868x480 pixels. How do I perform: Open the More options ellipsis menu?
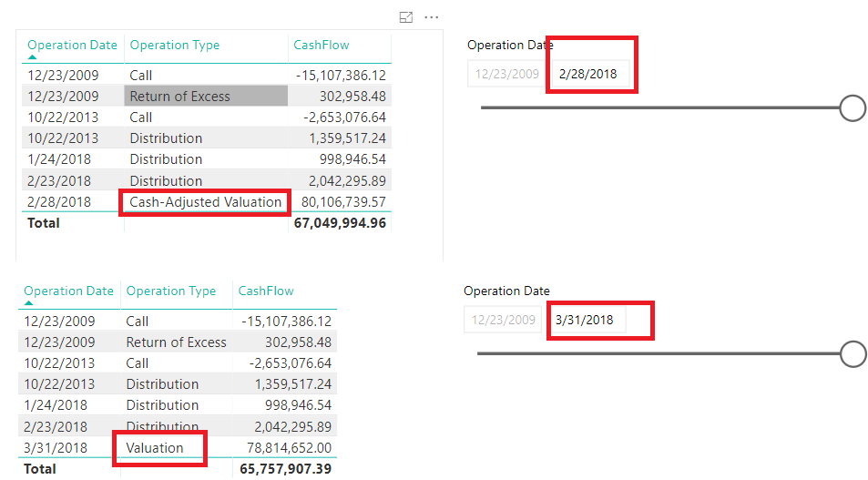coord(431,17)
